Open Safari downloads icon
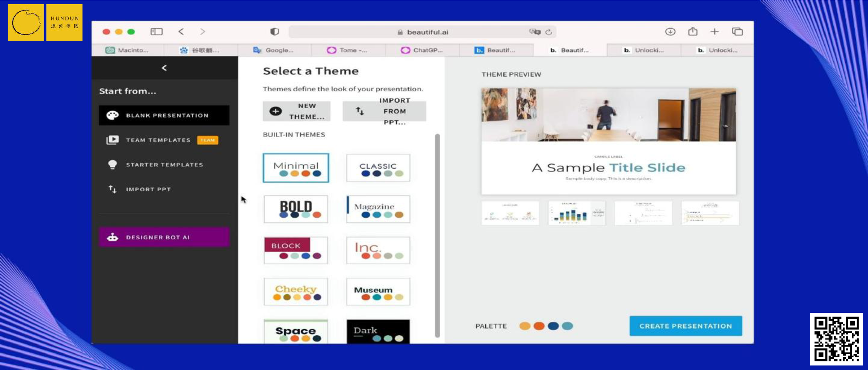 pos(670,32)
